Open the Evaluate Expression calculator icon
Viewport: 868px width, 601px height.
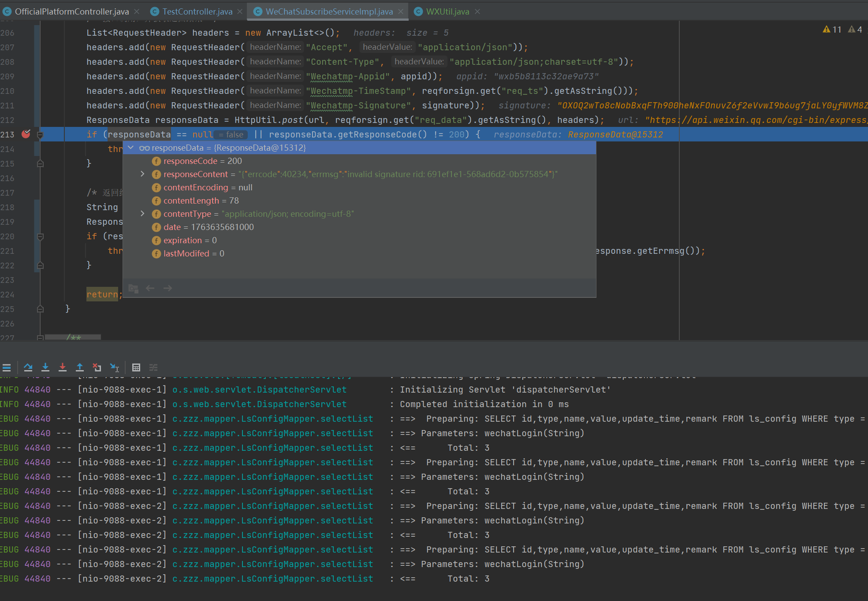[136, 367]
